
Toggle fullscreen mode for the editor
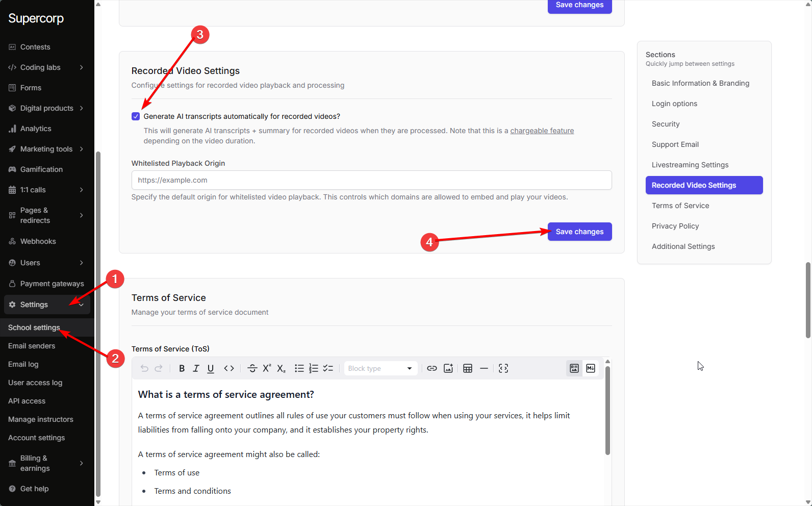coord(503,368)
